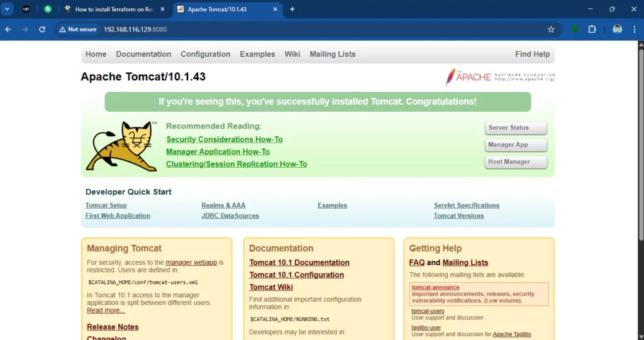
Task: Open the Home navigation item
Action: [x=96, y=54]
